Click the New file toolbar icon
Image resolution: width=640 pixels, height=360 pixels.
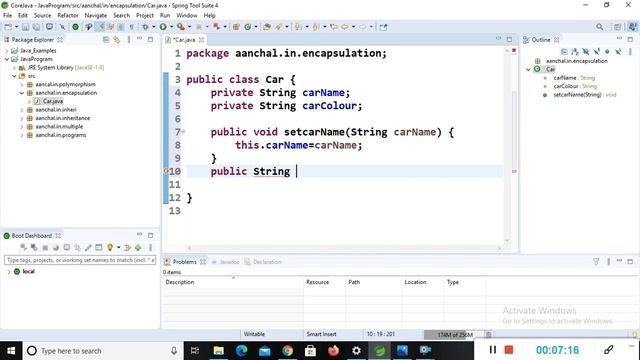click(x=8, y=27)
